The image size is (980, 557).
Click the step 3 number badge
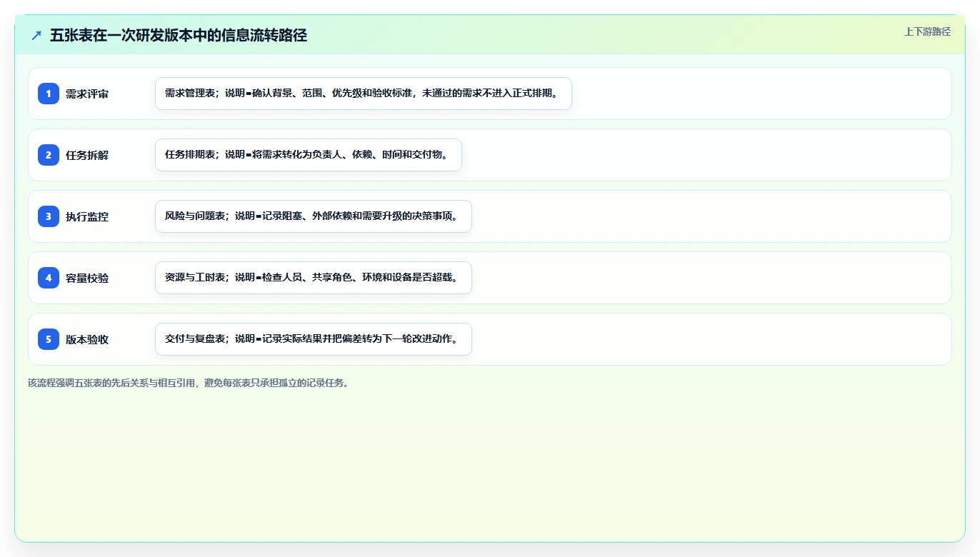[49, 216]
